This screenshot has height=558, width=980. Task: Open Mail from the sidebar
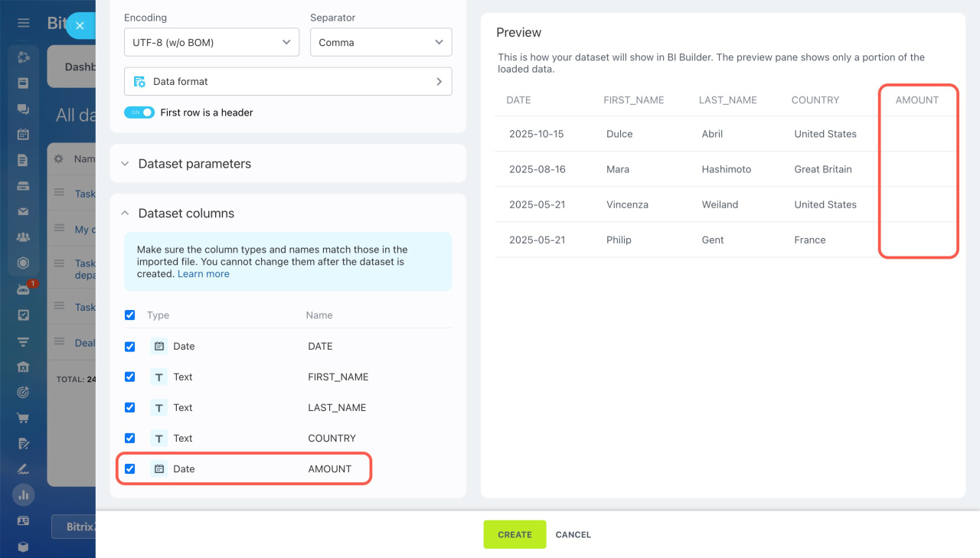[23, 212]
